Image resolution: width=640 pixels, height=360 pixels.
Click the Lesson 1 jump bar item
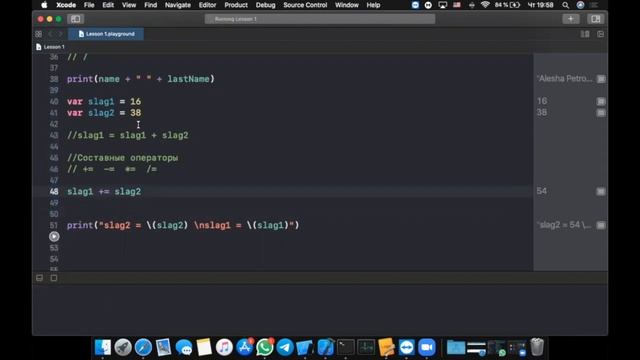50,47
